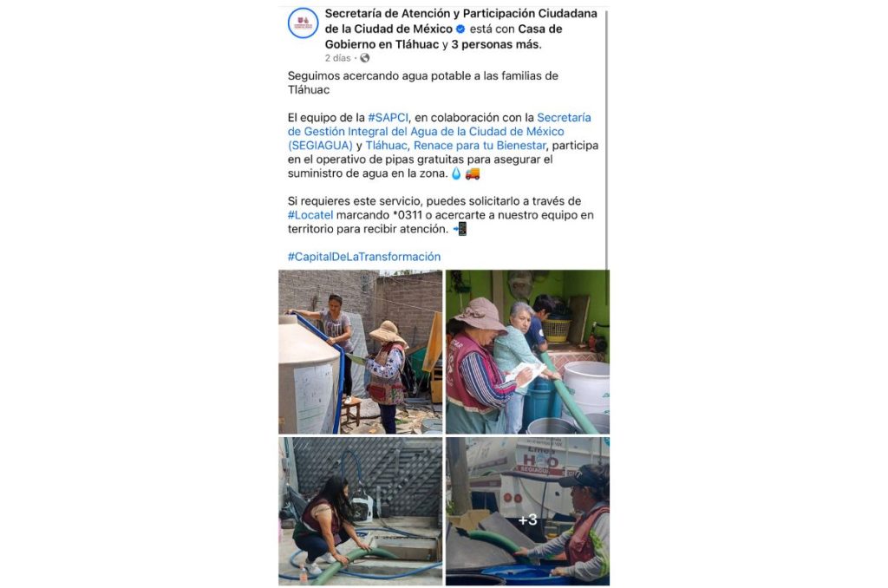Click the mobile phone emoji
This screenshot has height=588, width=888.
pyautogui.click(x=460, y=229)
